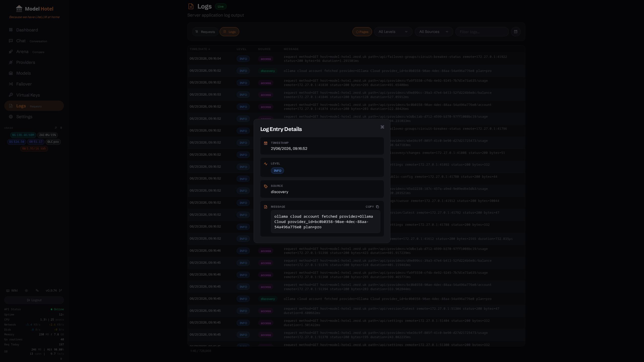This screenshot has width=644, height=362.
Task: Open Virtual Keys page
Action: click(34, 95)
